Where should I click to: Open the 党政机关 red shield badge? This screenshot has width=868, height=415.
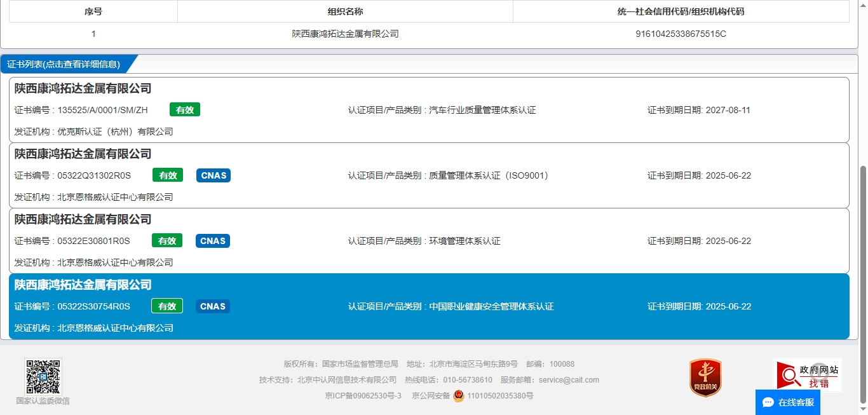click(x=705, y=378)
